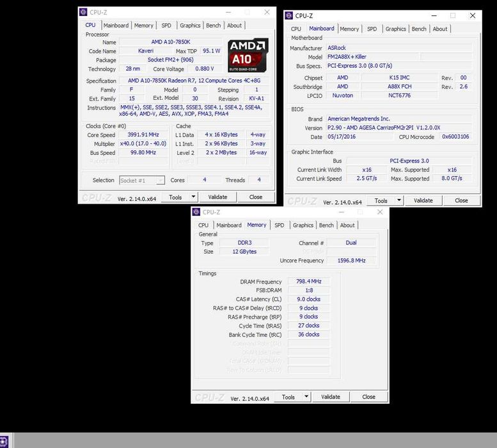
Task: Close the Mainboard window with the X button
Action: click(x=473, y=15)
